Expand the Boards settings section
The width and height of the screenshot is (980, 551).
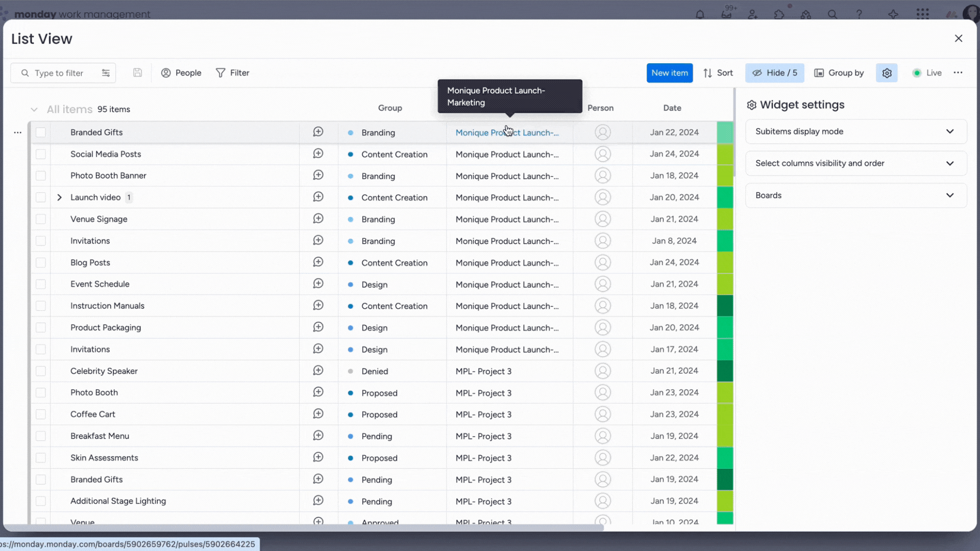[856, 195]
